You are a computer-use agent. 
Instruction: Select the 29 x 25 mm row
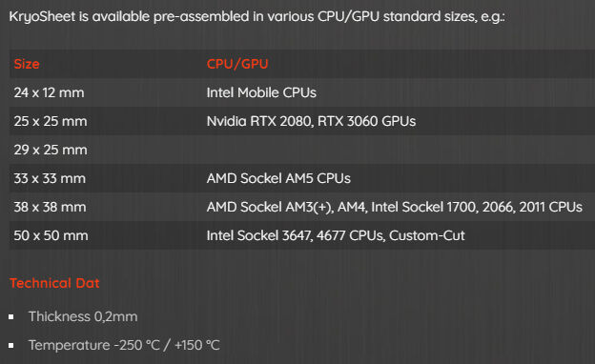coord(302,150)
